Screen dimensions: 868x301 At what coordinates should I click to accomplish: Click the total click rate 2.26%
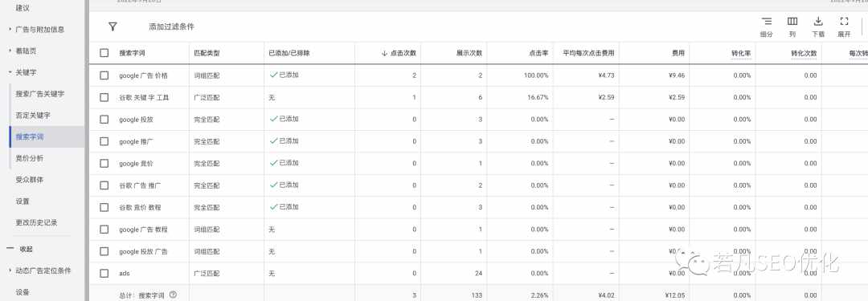point(540,295)
